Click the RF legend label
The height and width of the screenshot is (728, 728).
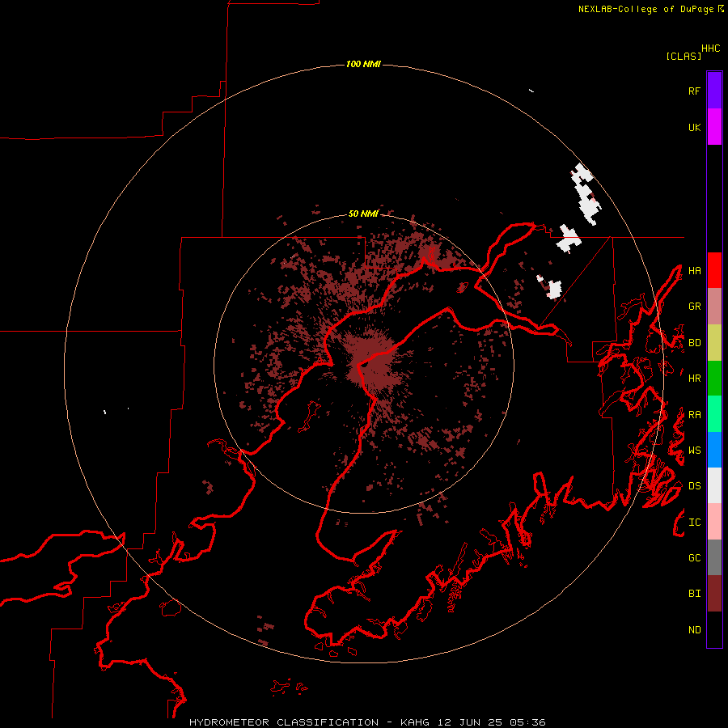(x=694, y=91)
